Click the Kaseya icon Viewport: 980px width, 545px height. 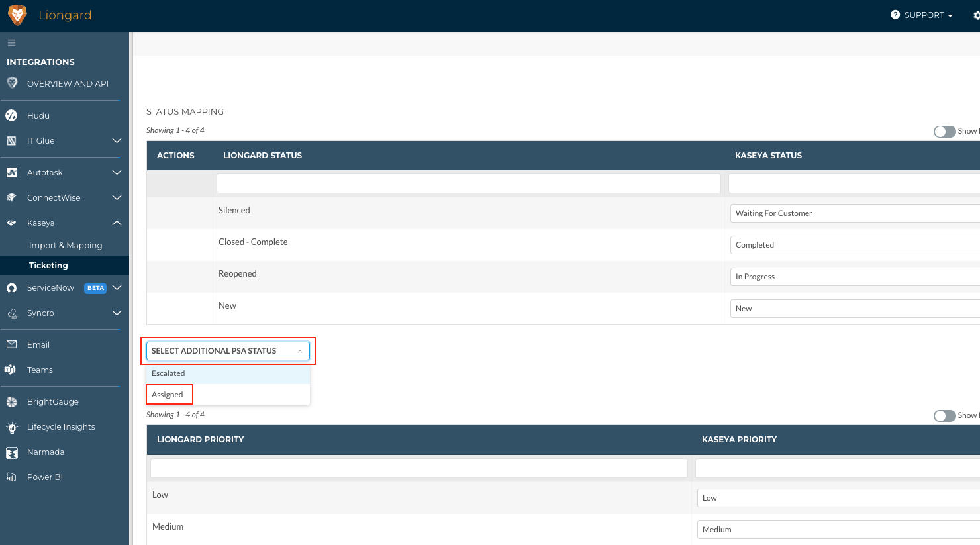click(11, 223)
